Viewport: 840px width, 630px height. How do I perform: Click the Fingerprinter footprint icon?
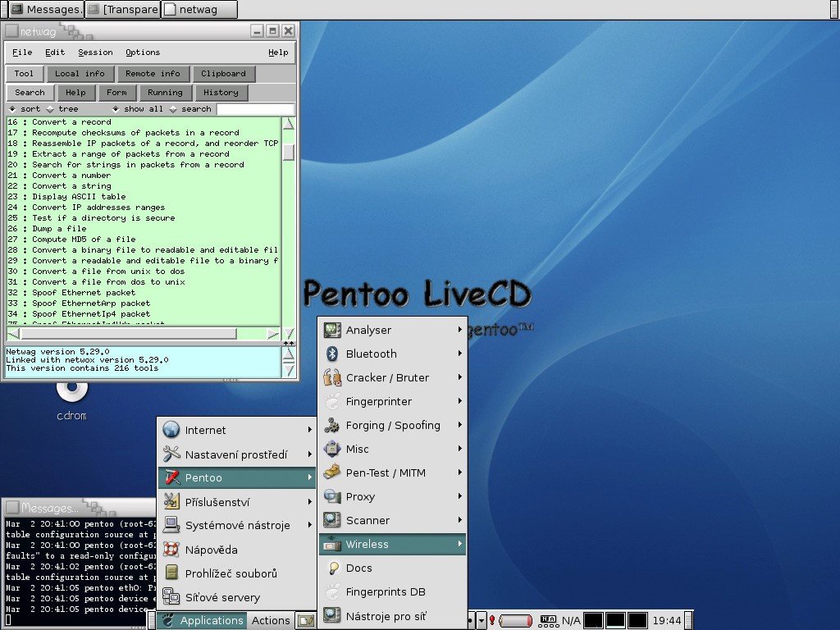(x=332, y=401)
